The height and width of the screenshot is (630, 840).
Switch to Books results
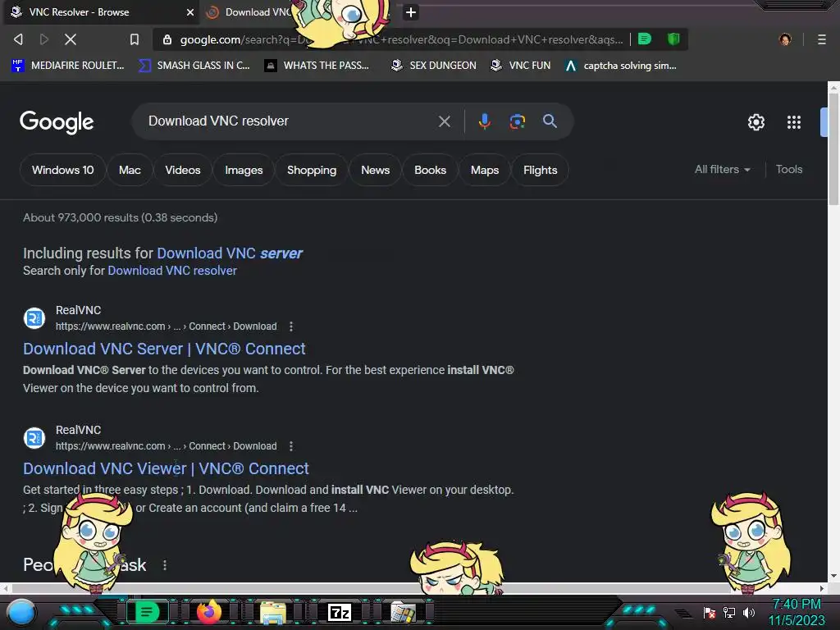point(430,171)
